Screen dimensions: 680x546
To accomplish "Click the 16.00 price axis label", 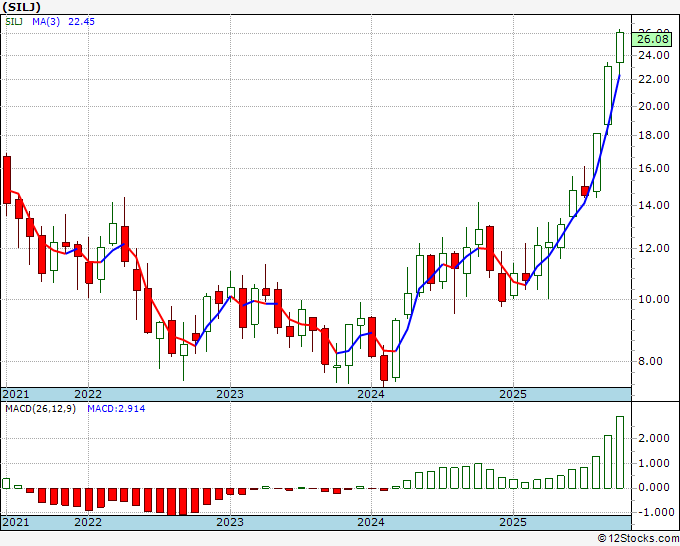I will click(654, 168).
